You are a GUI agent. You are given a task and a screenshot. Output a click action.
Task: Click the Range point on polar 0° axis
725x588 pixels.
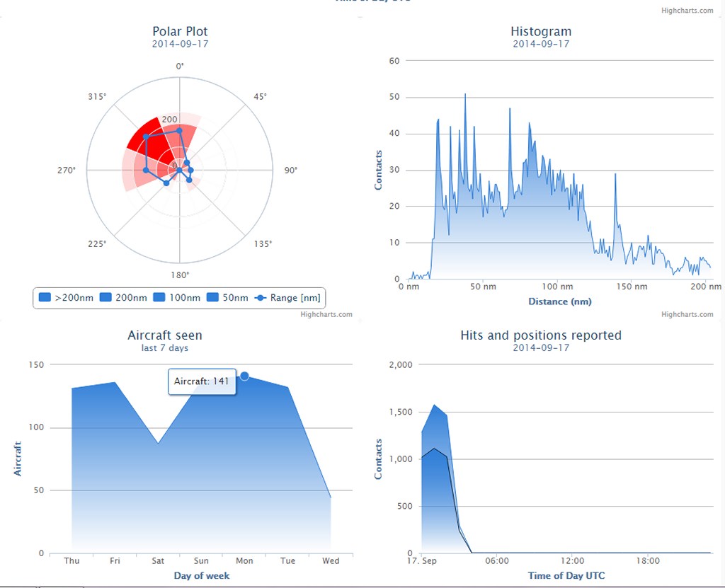[179, 130]
